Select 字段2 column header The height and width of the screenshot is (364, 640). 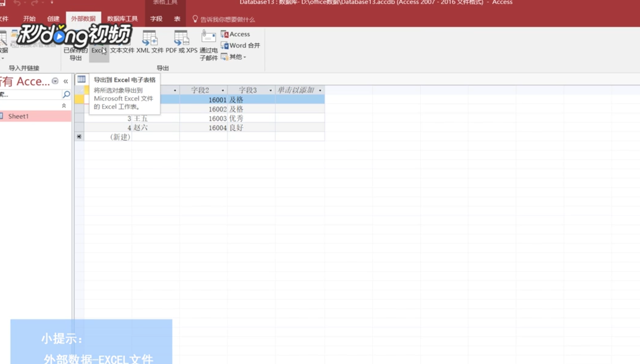point(203,90)
